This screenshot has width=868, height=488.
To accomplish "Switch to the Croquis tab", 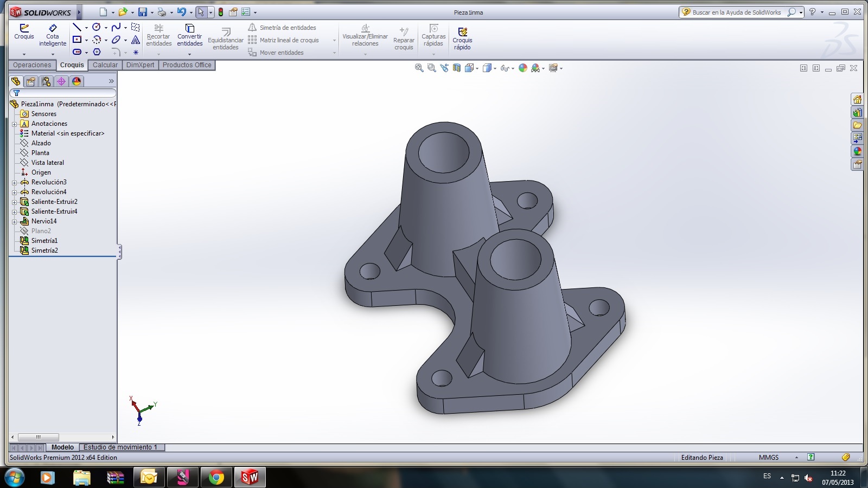I will [72, 65].
